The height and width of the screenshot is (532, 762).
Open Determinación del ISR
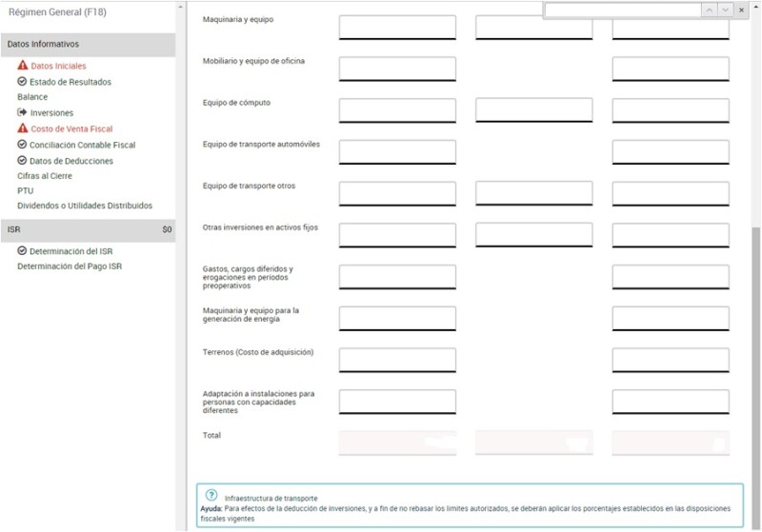(x=70, y=251)
